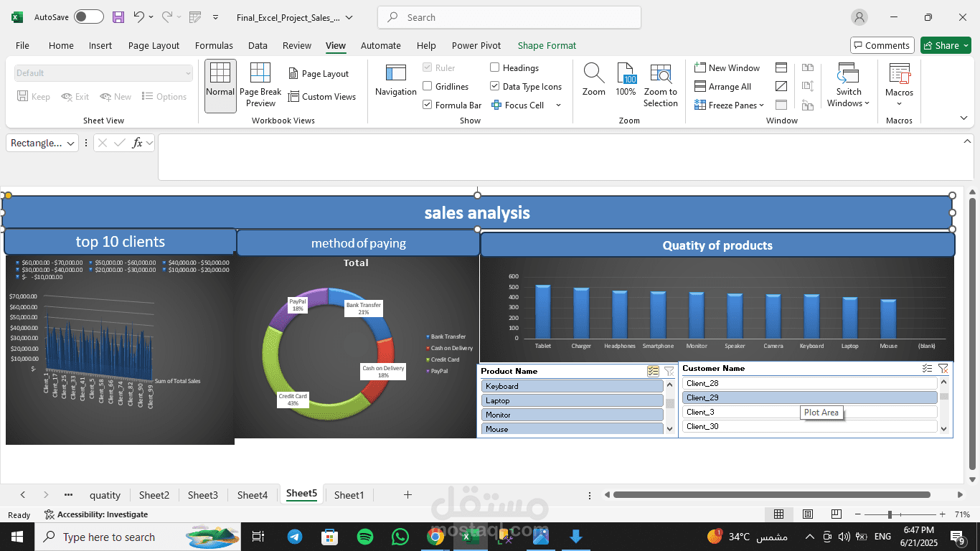Expand the formula bar
Screen dimensions: 980x551
(967, 141)
